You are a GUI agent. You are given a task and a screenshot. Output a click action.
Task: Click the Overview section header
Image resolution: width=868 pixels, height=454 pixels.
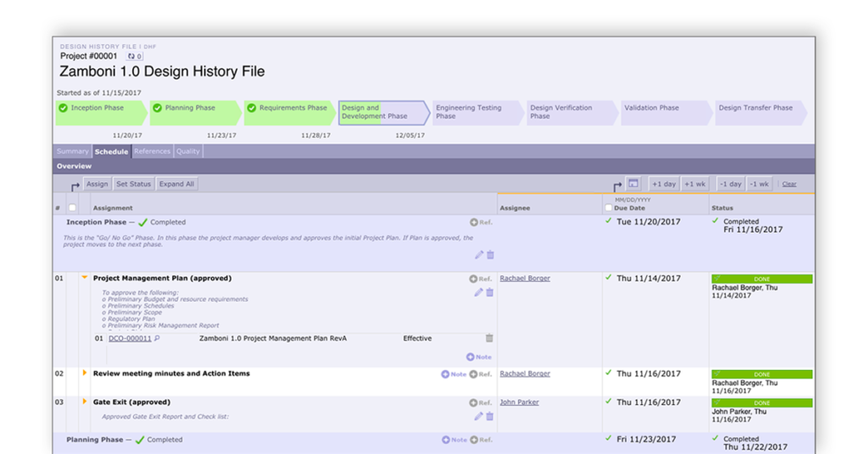coord(434,167)
